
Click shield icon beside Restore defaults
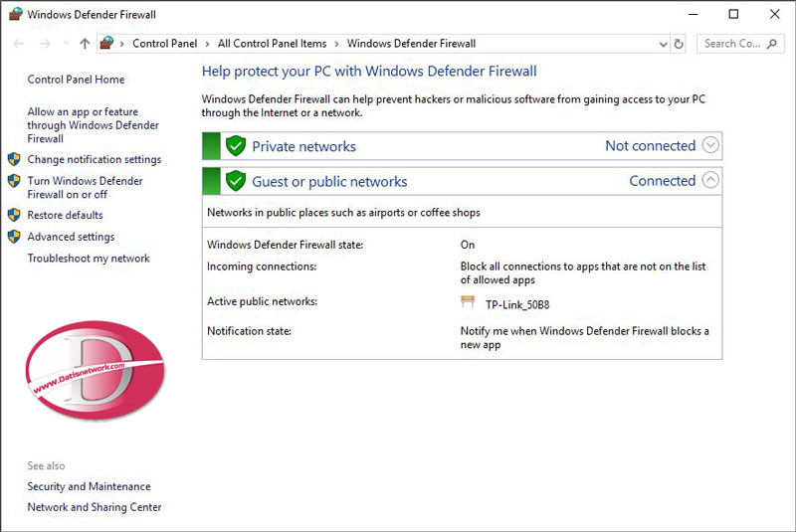point(14,215)
